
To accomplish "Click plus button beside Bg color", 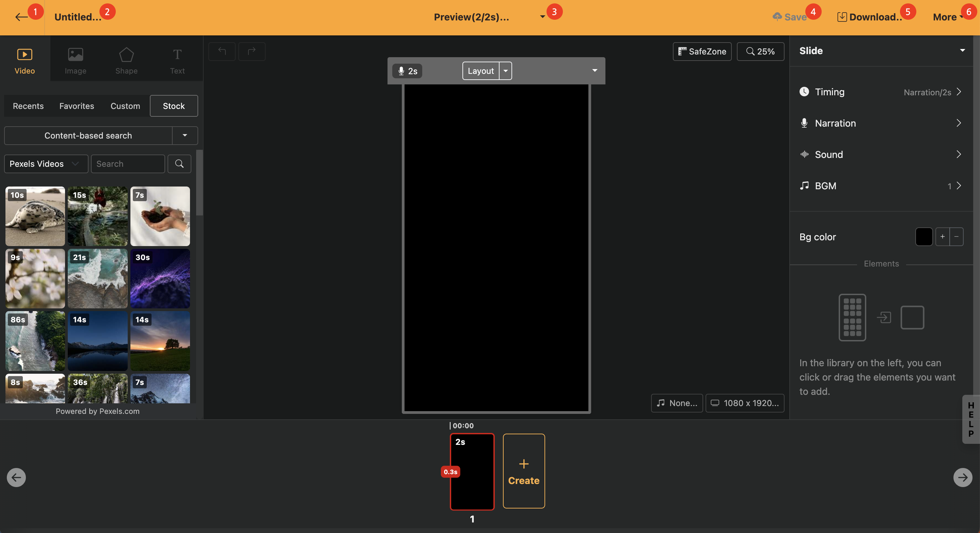I will pos(942,237).
